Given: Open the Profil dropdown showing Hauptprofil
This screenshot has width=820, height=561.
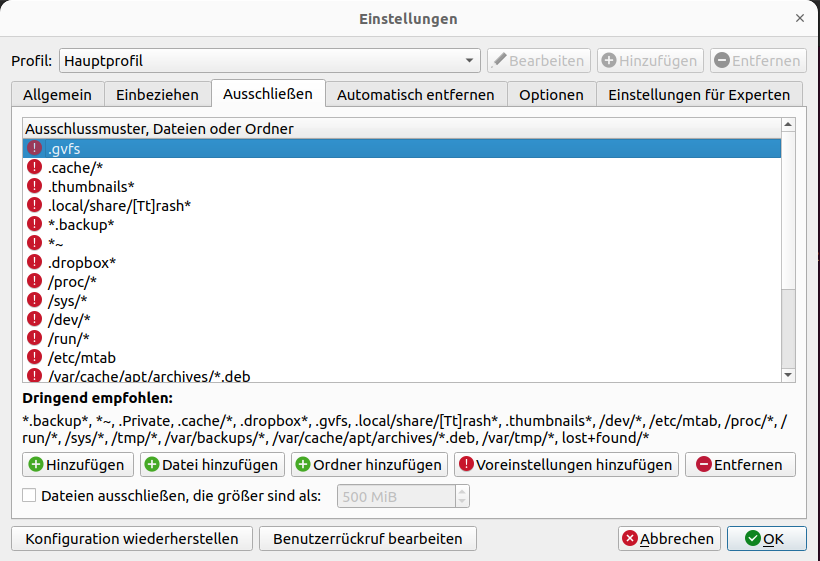Looking at the screenshot, I should [270, 61].
